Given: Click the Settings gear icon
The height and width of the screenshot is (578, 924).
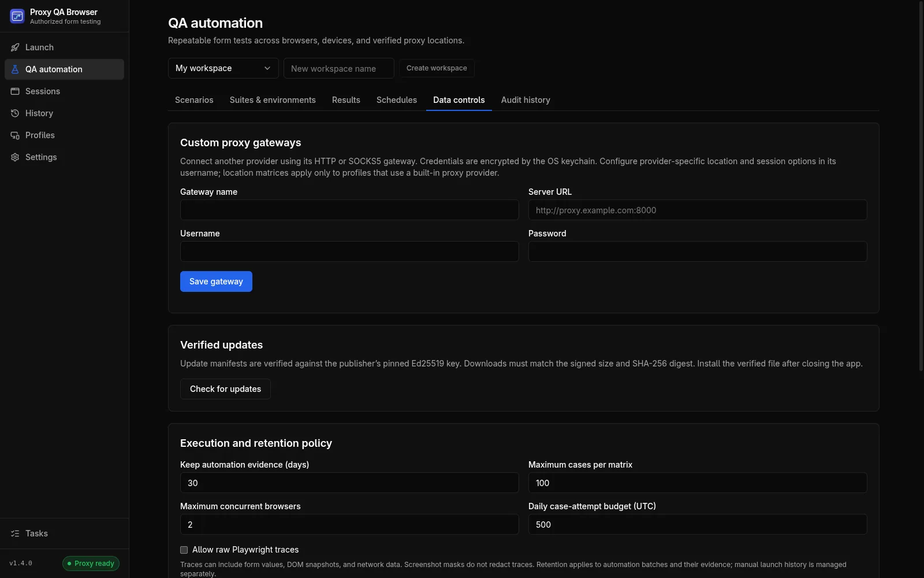Looking at the screenshot, I should (x=15, y=157).
